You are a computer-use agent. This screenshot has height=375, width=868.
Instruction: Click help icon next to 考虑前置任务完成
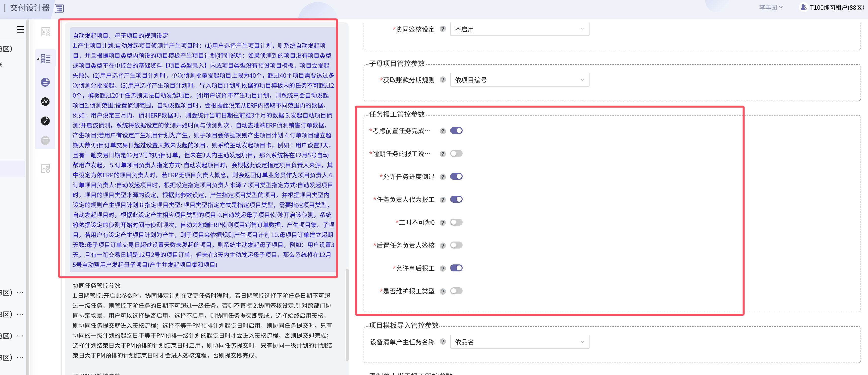443,131
